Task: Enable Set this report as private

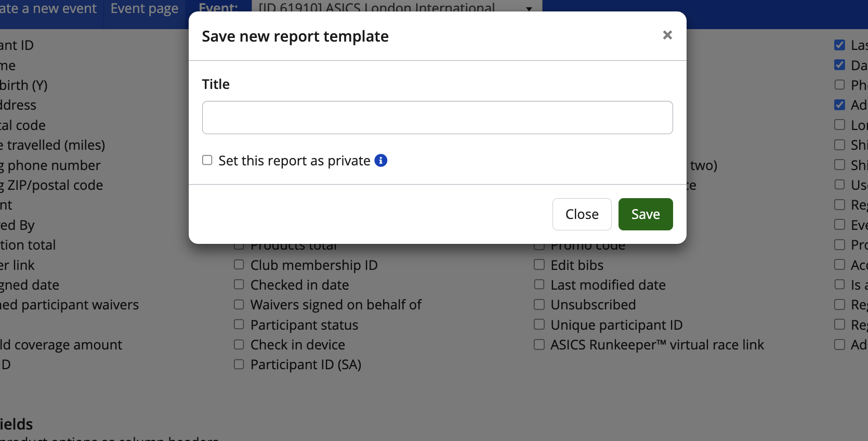Action: (207, 160)
